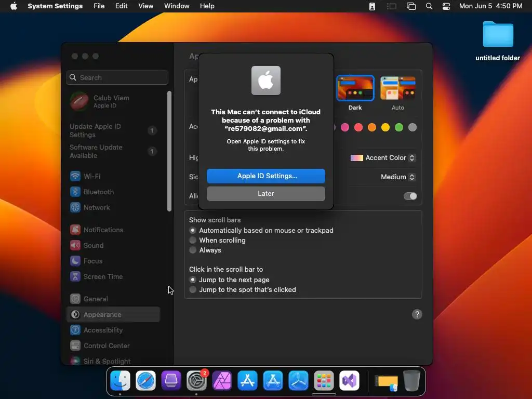Open the Help menu
532x399 pixels.
[x=207, y=6]
